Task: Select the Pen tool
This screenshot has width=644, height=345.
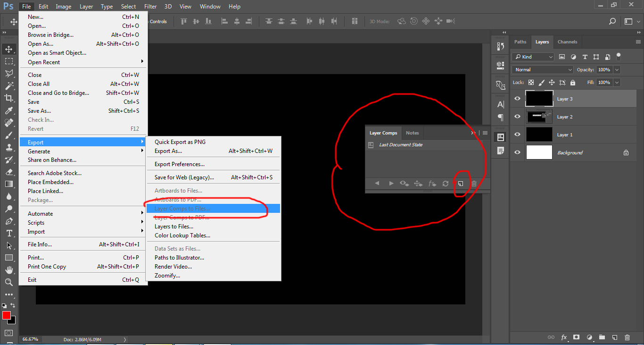Action: pyautogui.click(x=9, y=221)
